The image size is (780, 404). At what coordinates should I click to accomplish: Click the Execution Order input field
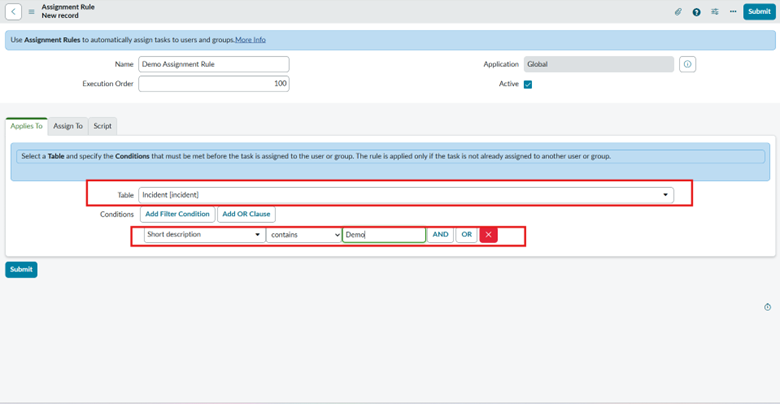tap(213, 84)
